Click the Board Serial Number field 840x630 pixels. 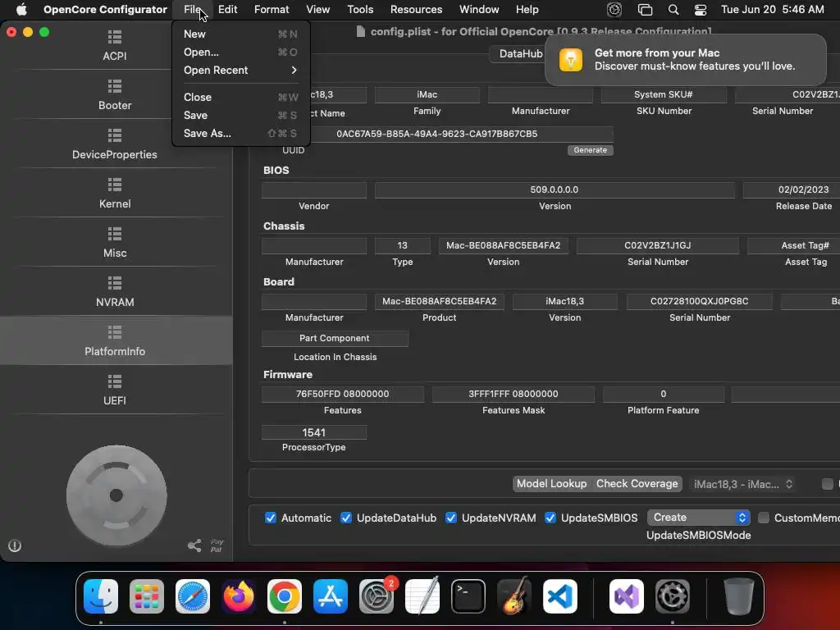(x=699, y=301)
